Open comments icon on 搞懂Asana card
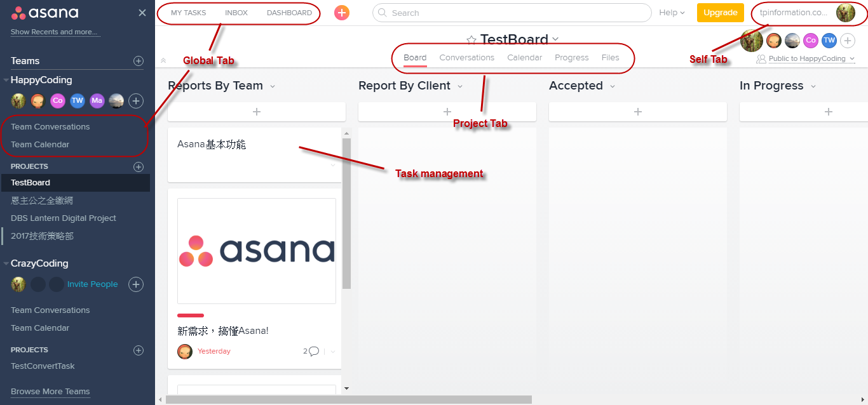Screen dimensions: 868x405 pyautogui.click(x=313, y=351)
